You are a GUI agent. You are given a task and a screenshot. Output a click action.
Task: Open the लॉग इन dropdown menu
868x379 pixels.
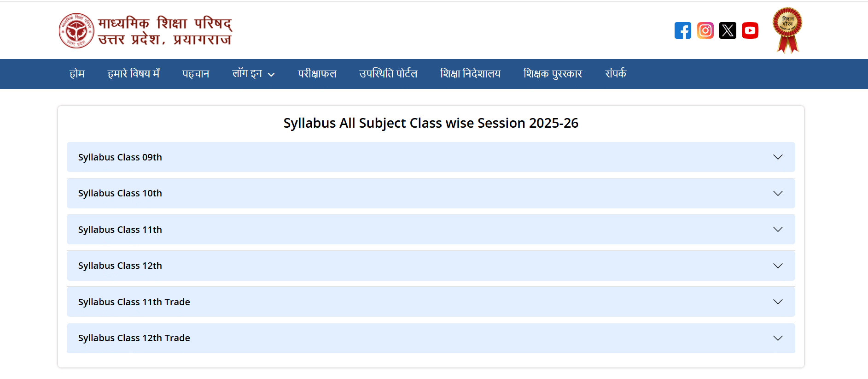click(x=253, y=74)
